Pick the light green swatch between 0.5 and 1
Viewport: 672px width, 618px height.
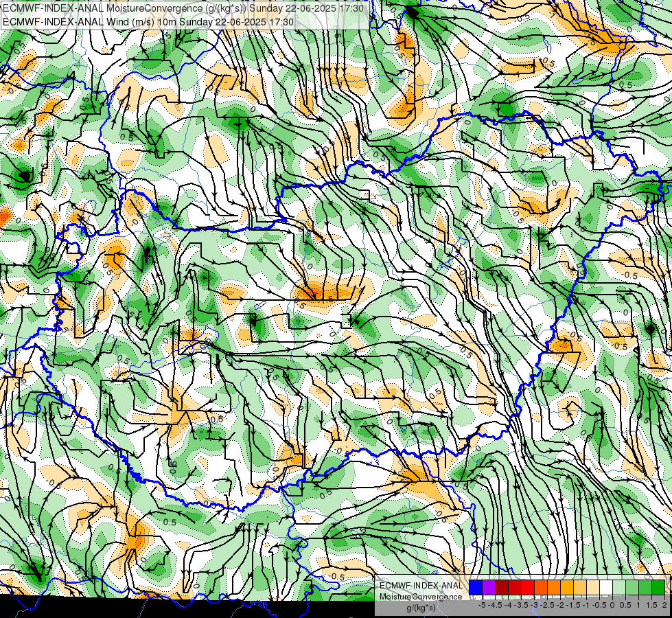[632, 587]
